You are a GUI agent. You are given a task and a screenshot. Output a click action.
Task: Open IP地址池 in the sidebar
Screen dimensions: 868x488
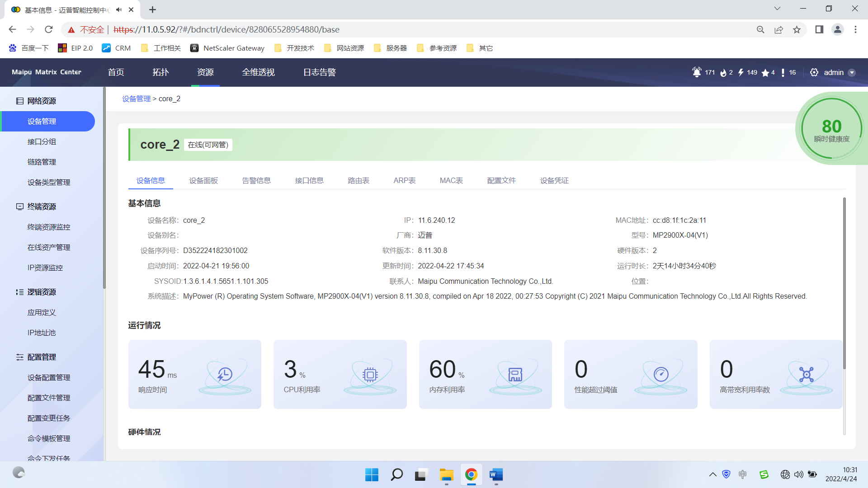42,333
